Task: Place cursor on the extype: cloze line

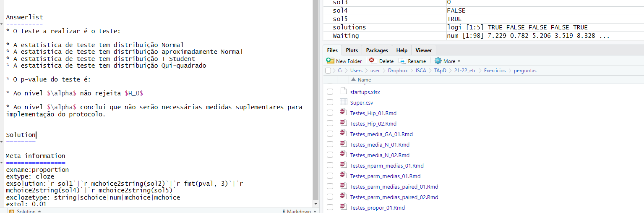Action: pos(30,177)
